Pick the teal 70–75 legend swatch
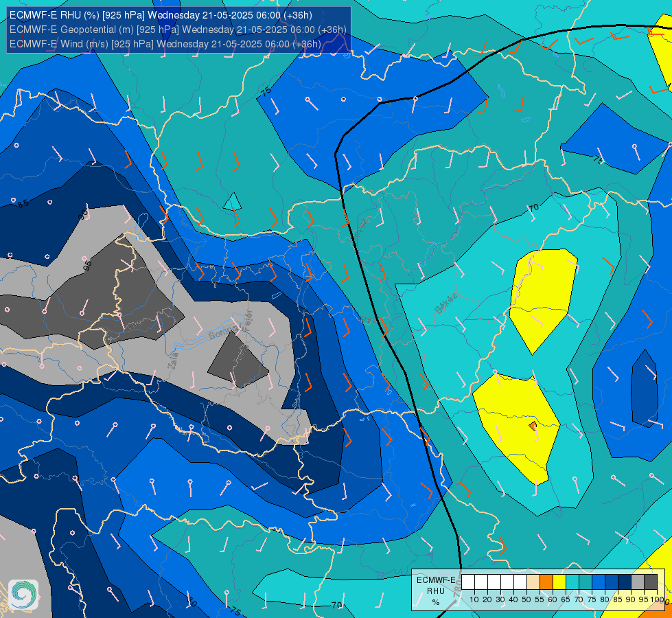 coord(586,582)
